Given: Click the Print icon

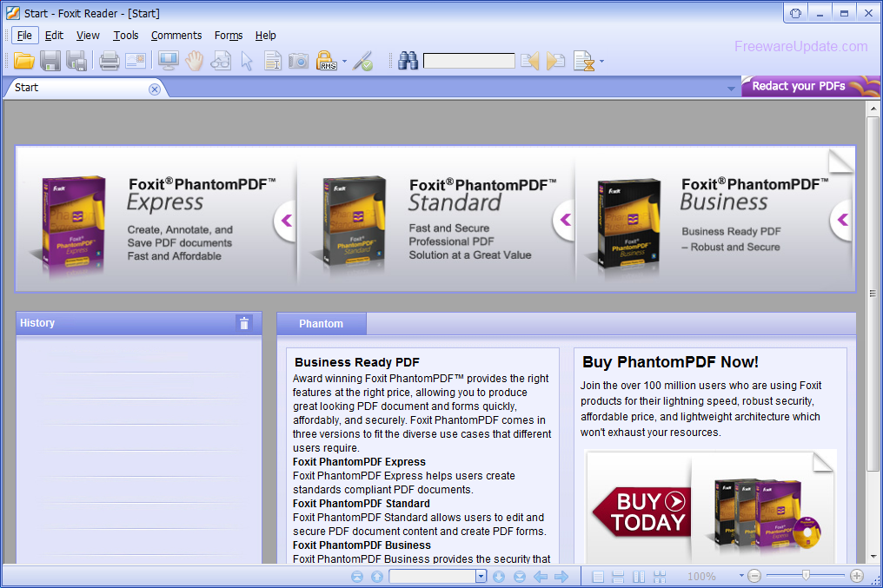Looking at the screenshot, I should pyautogui.click(x=110, y=60).
